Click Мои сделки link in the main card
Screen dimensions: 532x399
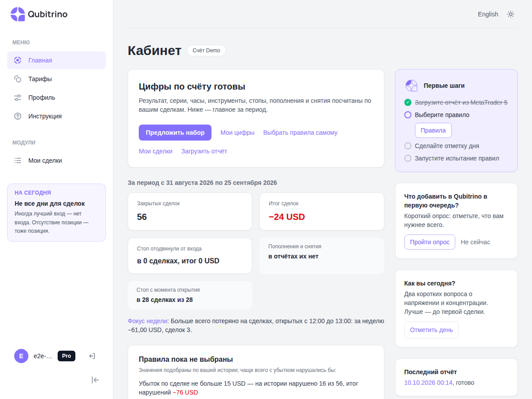click(156, 151)
